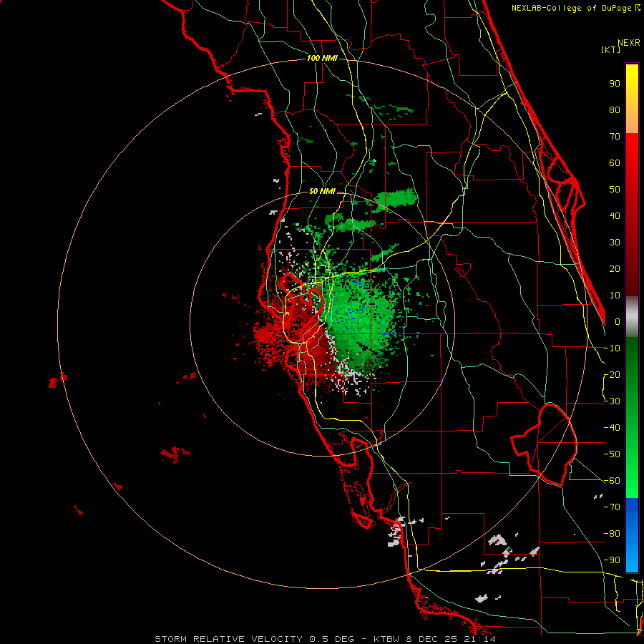Click the -50 value on velocity scale

click(612, 454)
